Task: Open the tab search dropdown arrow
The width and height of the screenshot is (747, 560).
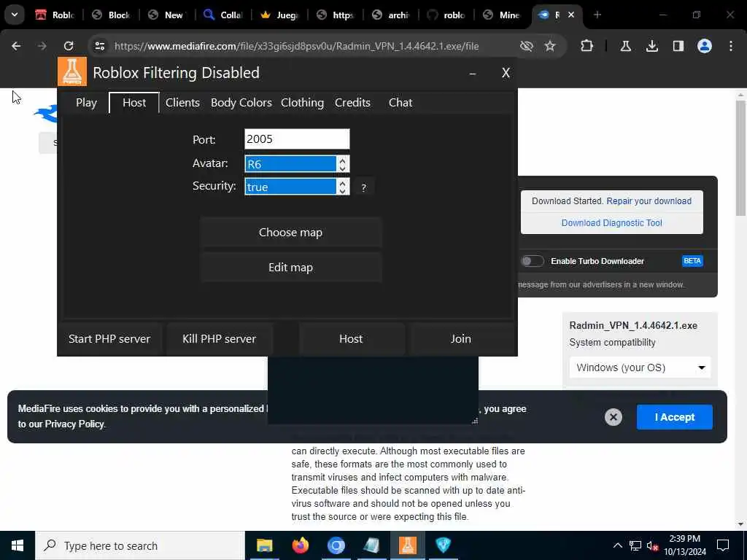Action: tap(15, 15)
